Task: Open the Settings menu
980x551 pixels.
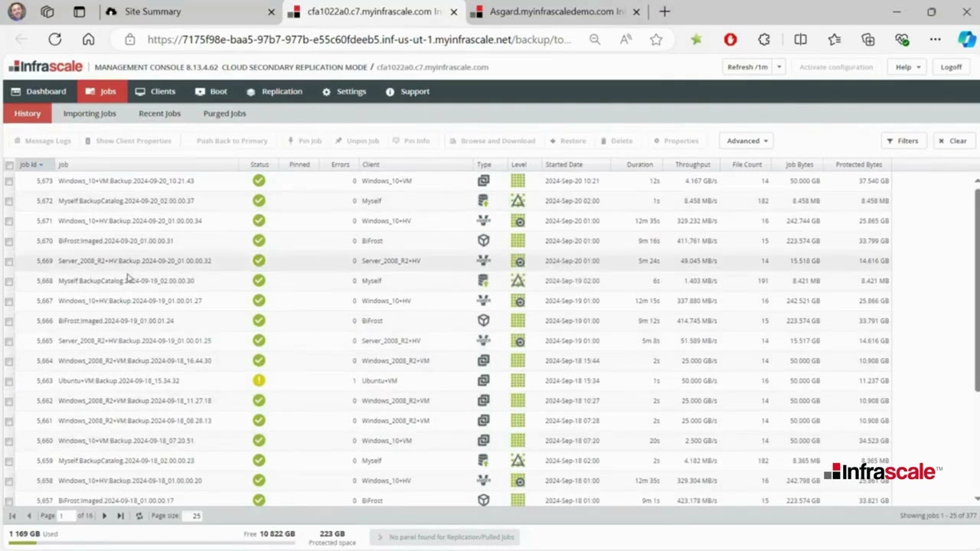Action: 344,91
